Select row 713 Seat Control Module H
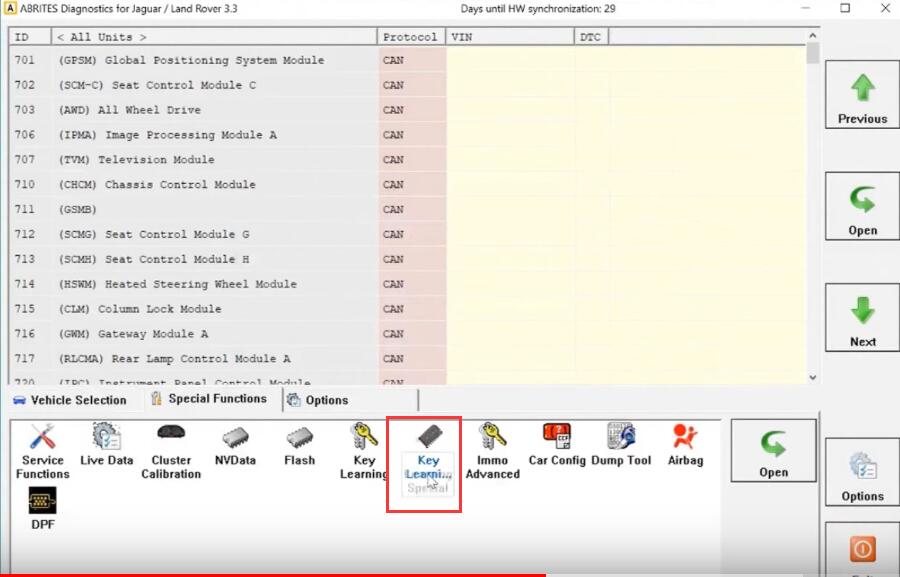 click(x=407, y=259)
